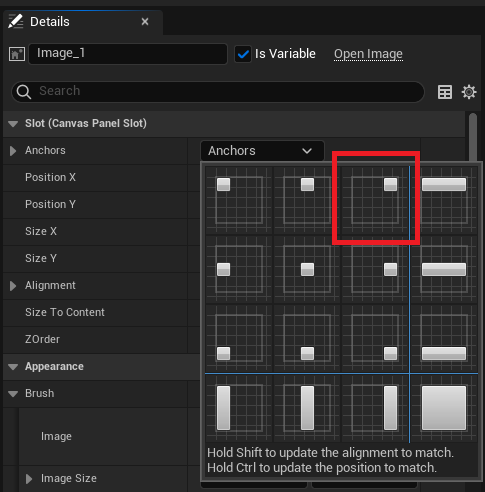Click the Details pencil icon
This screenshot has width=485, height=492.
coord(15,21)
